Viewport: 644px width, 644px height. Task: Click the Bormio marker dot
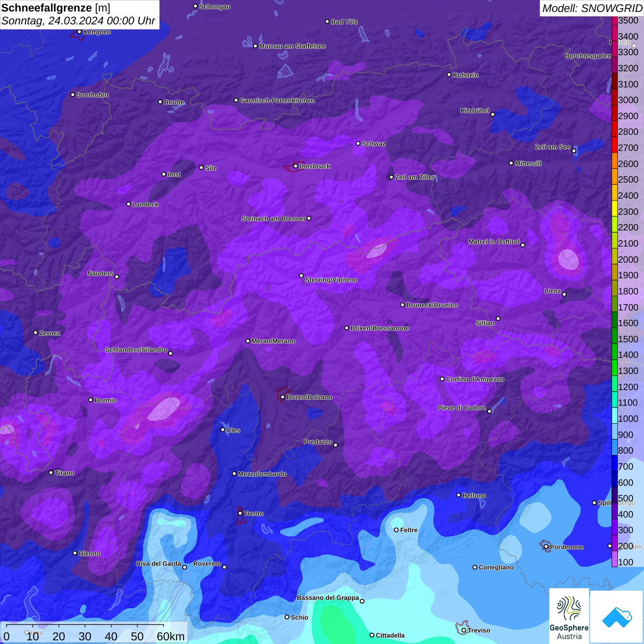(x=91, y=400)
